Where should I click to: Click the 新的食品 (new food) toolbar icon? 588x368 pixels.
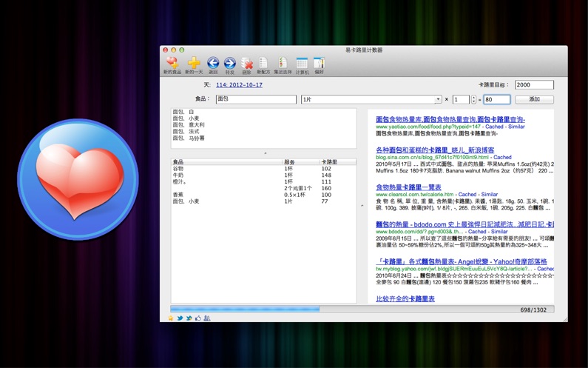pyautogui.click(x=172, y=64)
